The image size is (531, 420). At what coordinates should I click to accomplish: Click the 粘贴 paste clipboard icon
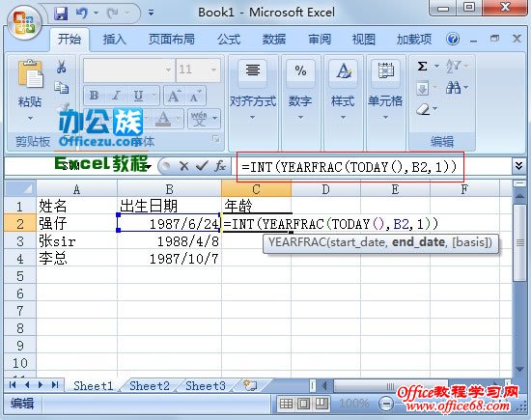click(31, 73)
